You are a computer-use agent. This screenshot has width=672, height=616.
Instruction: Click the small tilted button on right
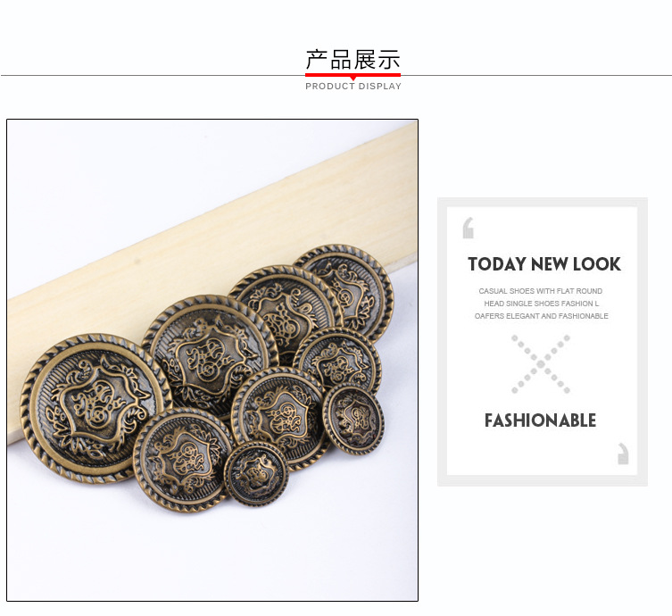coord(353,419)
